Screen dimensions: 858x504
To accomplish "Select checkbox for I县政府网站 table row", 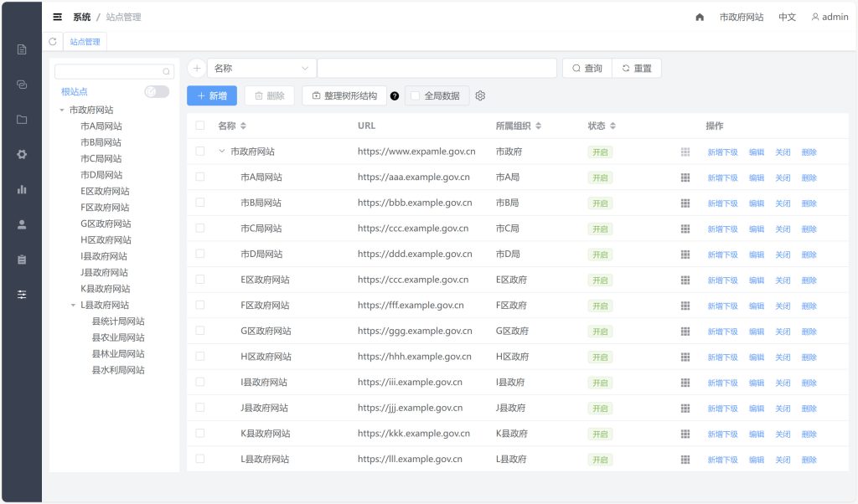I will point(200,382).
